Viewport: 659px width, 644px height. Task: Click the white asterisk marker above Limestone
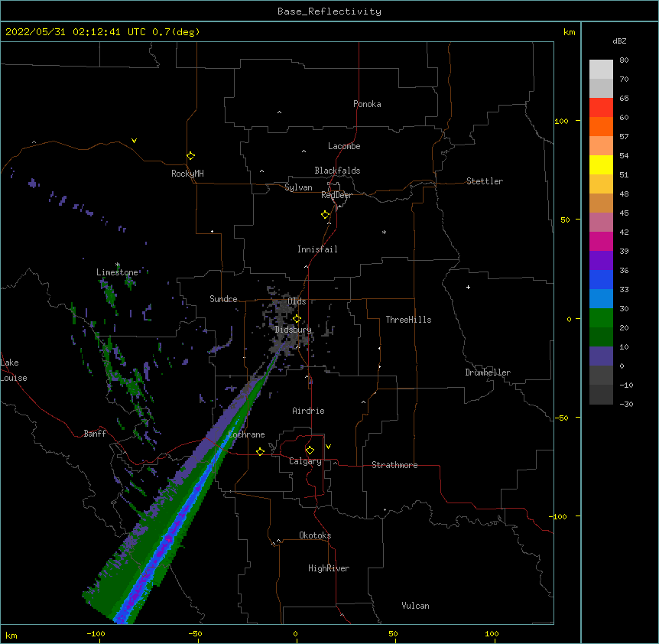(118, 265)
